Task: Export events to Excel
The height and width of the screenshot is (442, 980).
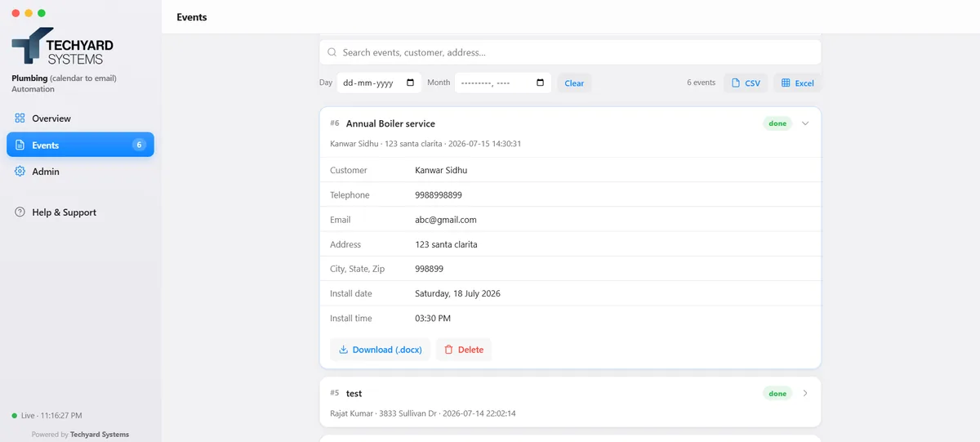Action: point(797,83)
